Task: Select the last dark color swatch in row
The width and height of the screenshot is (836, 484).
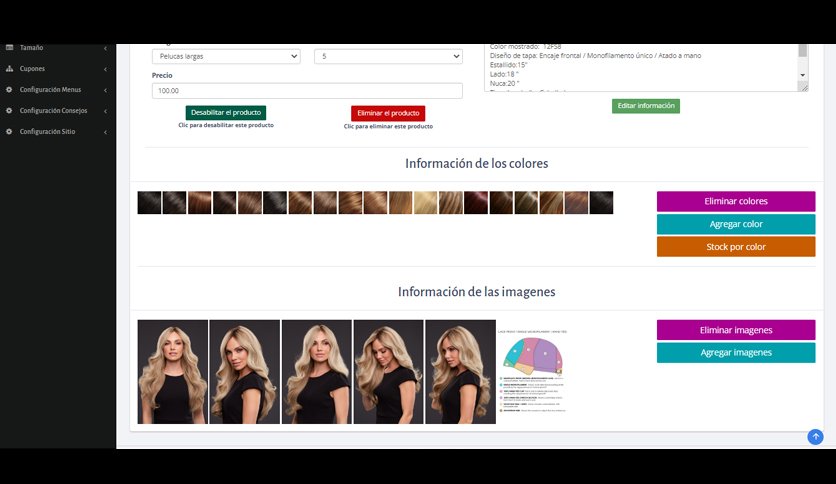Action: pos(601,203)
